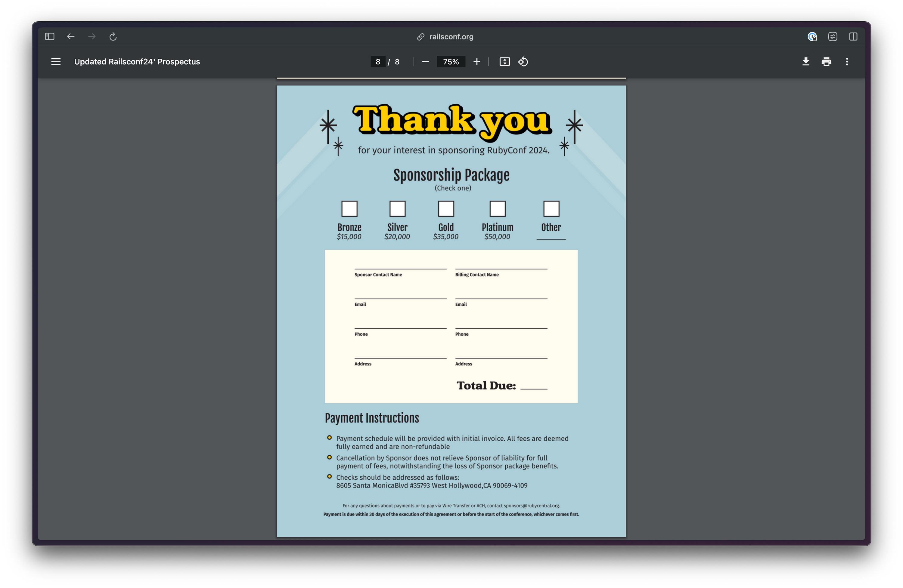Check the Gold $35,000 package box
The width and height of the screenshot is (903, 588).
point(446,208)
